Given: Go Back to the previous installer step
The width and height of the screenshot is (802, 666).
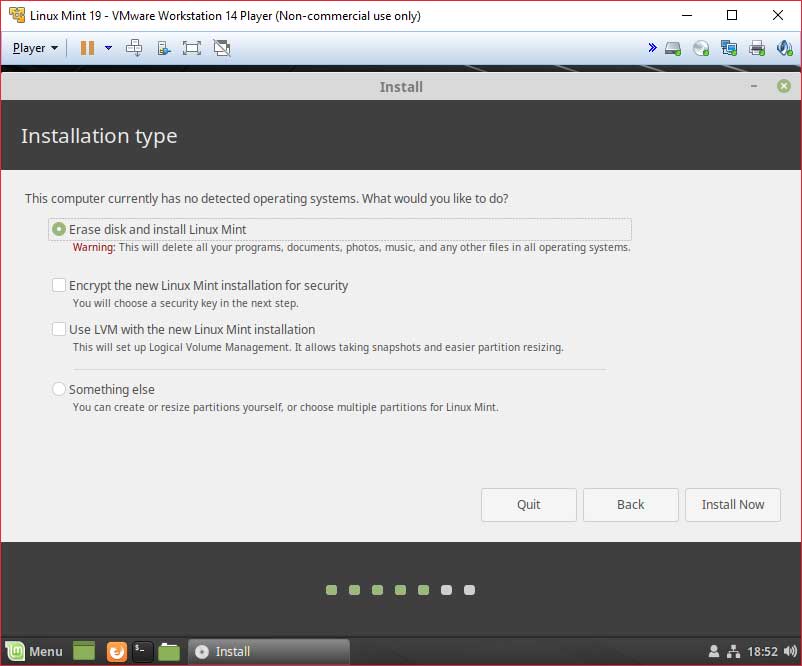Looking at the screenshot, I should (631, 505).
